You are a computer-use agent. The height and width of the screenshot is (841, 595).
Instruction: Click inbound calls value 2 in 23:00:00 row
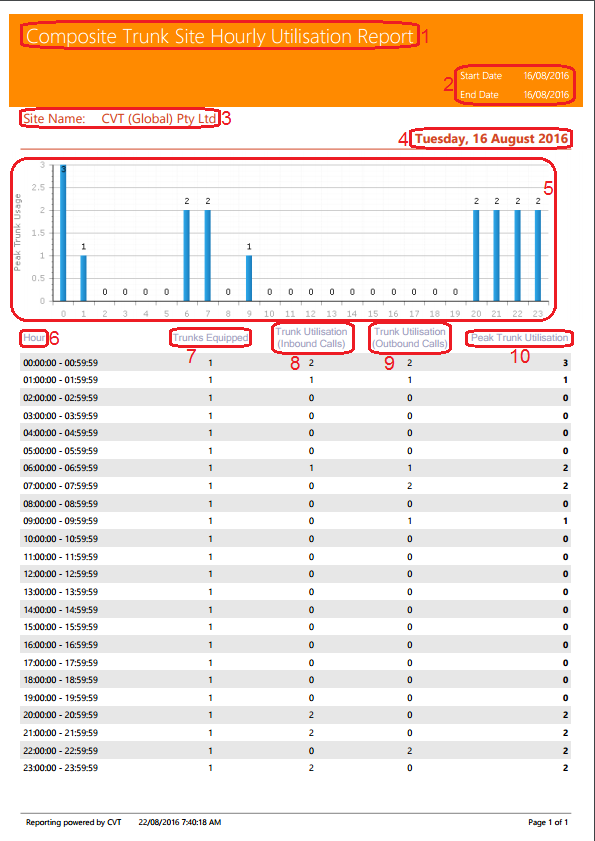pyautogui.click(x=311, y=768)
